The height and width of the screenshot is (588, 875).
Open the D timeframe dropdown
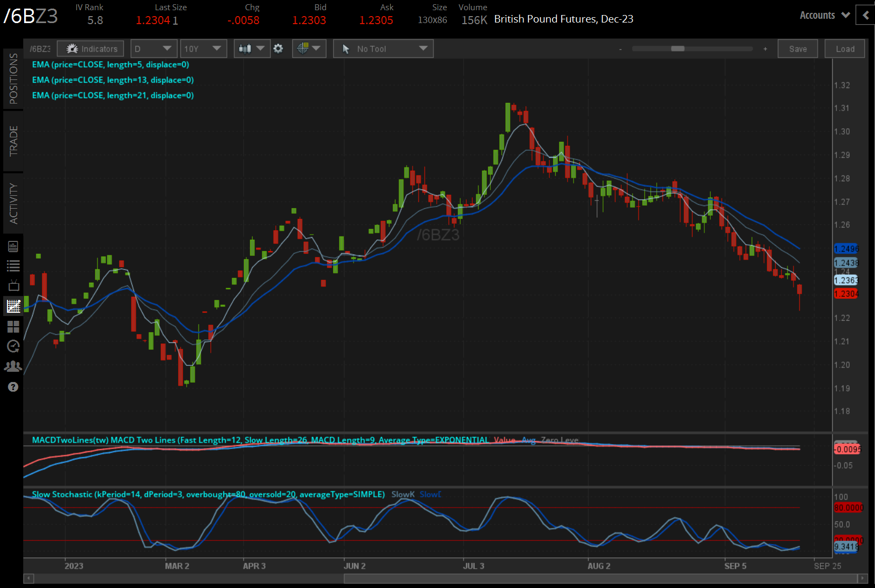click(x=153, y=48)
